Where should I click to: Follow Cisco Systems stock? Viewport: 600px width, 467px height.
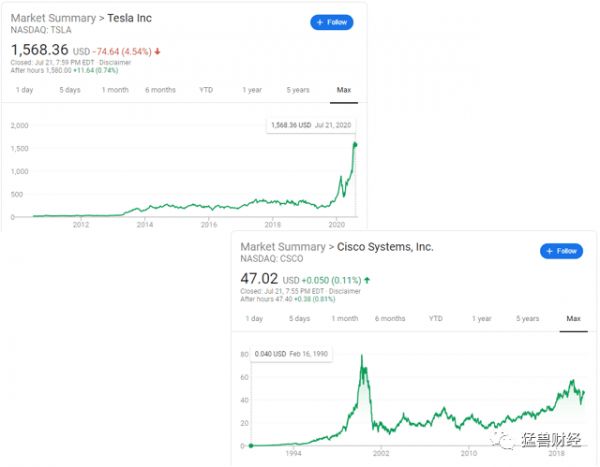point(561,251)
